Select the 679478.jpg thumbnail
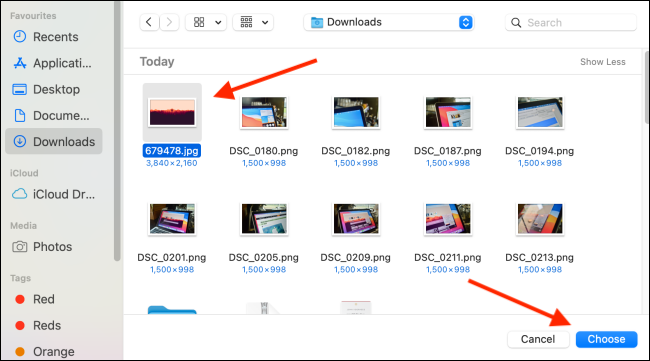Screen dimensions: 650x361 172,112
